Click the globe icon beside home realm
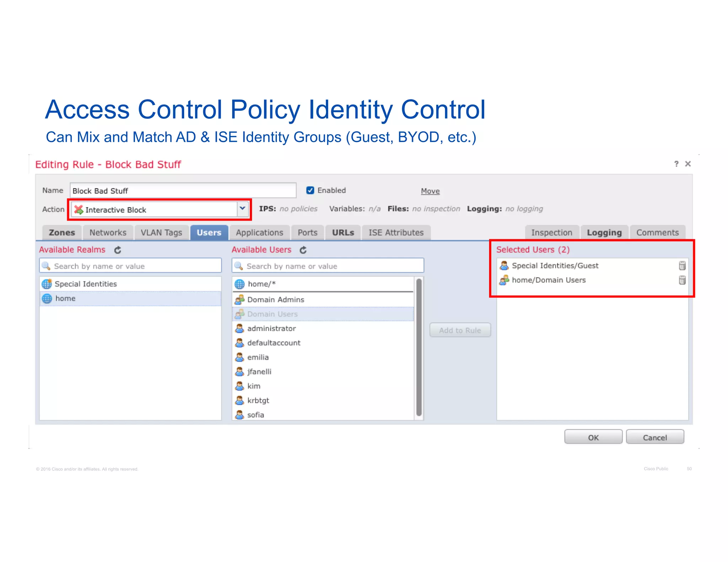The height and width of the screenshot is (562, 728). coord(47,298)
